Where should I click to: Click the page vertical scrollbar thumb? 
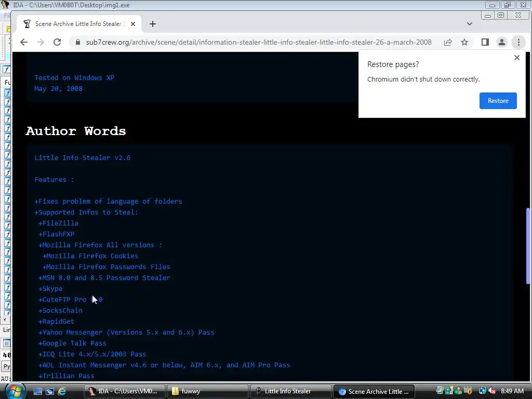click(x=528, y=246)
